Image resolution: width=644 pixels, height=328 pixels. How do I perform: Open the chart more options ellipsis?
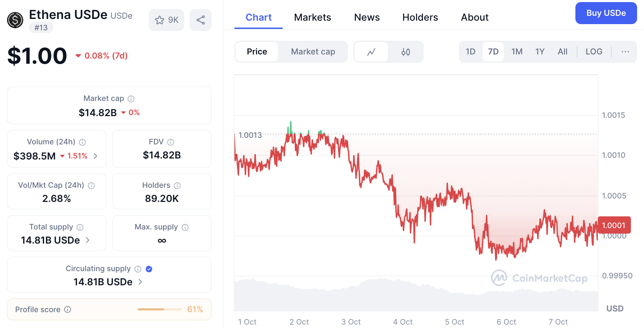pos(625,52)
